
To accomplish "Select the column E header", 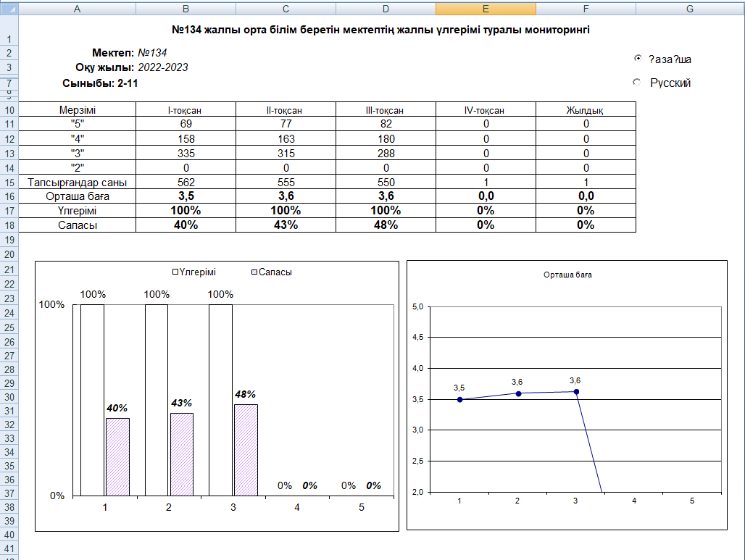I will pos(486,9).
